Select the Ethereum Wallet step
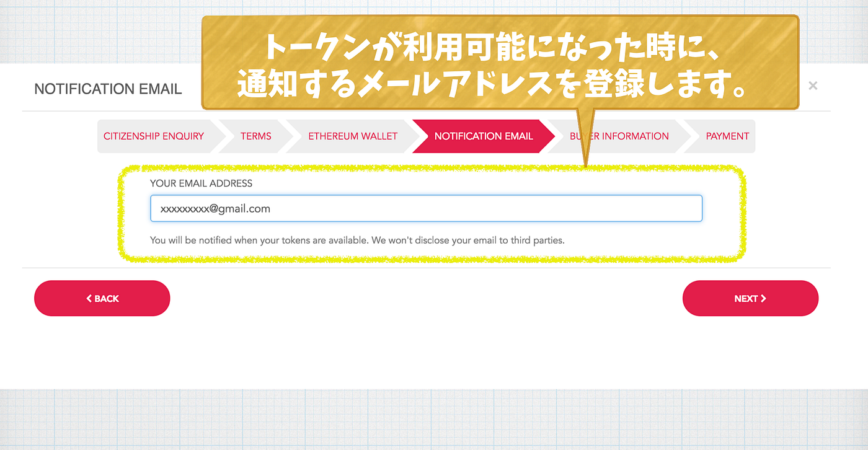The image size is (868, 450). [x=353, y=136]
